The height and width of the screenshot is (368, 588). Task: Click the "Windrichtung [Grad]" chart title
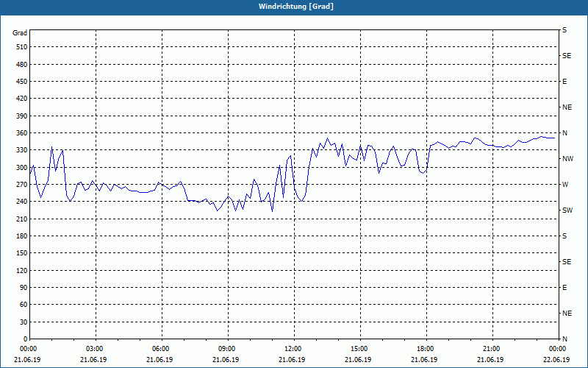[x=296, y=7]
